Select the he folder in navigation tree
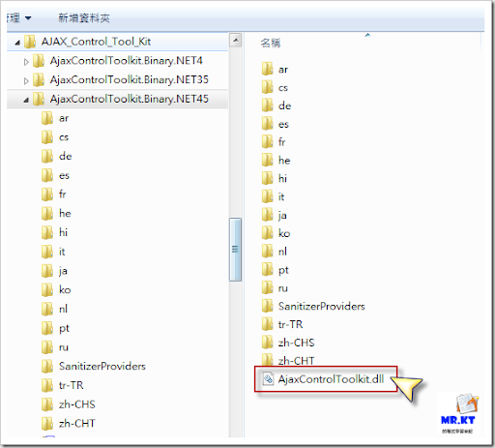The height and width of the screenshot is (448, 495). tap(56, 214)
